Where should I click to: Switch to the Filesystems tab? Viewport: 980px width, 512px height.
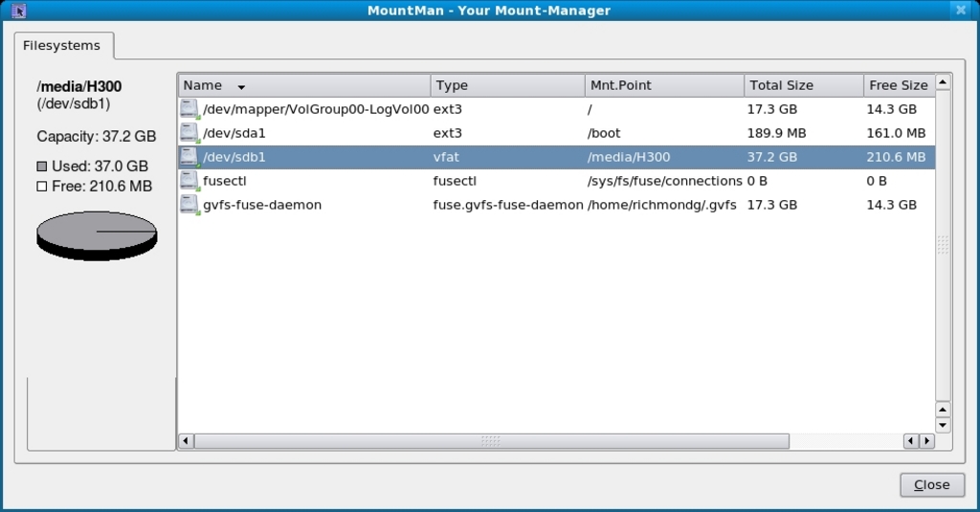pos(64,46)
